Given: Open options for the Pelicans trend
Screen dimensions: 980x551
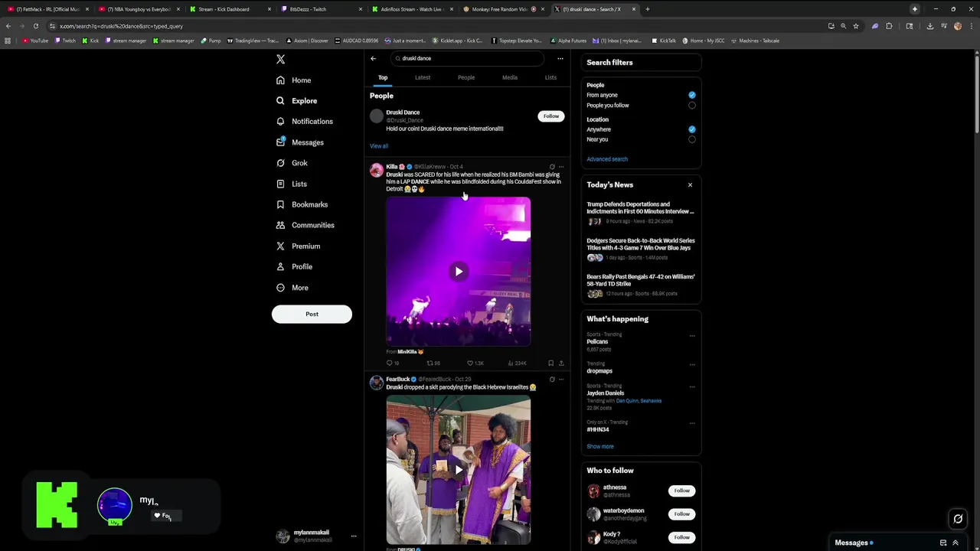Looking at the screenshot, I should [692, 335].
